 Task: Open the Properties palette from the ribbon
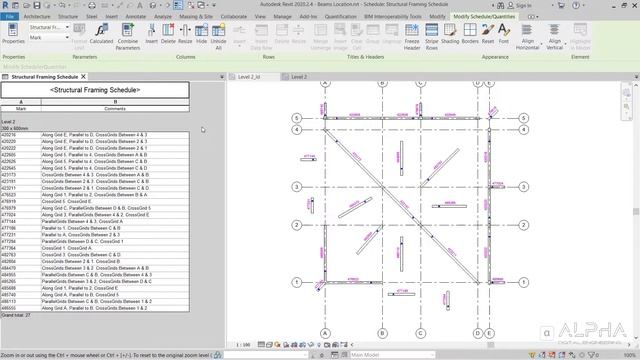(13, 33)
